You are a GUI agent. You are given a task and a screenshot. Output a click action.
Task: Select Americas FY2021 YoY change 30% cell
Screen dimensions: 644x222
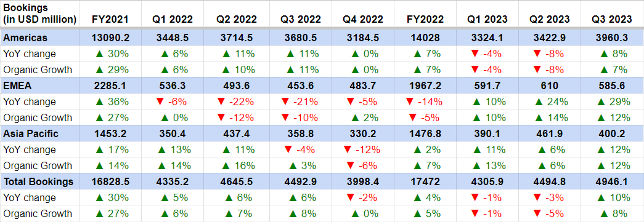point(110,54)
